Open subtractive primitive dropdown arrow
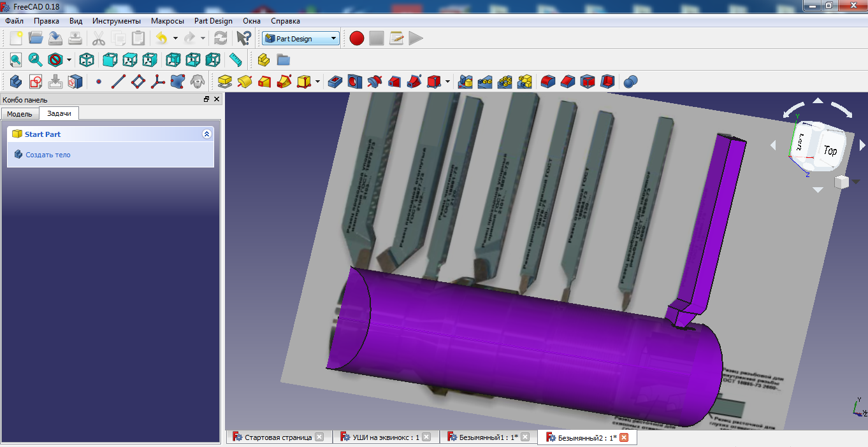Viewport: 868px width, 447px height. point(448,82)
